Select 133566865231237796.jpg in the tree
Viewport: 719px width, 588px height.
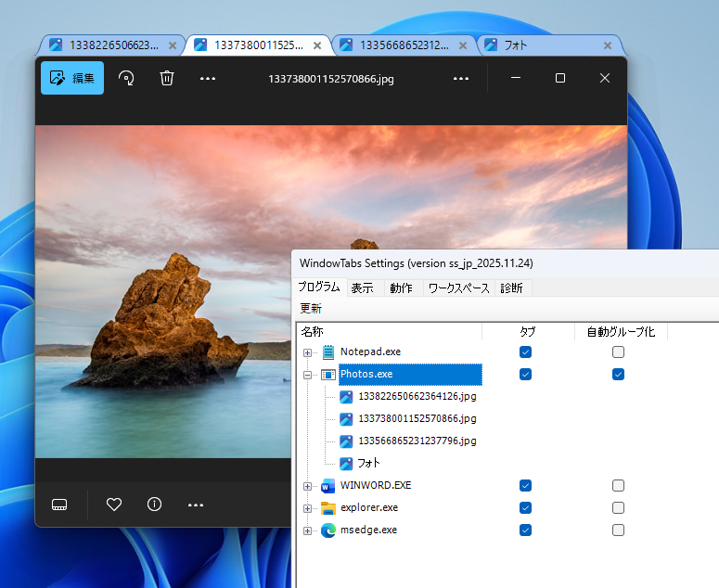[x=417, y=441]
